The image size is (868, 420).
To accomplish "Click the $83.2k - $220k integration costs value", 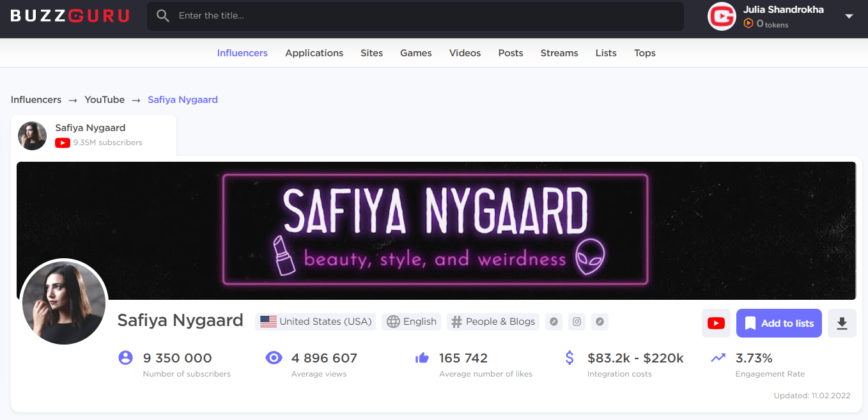I will 635,358.
